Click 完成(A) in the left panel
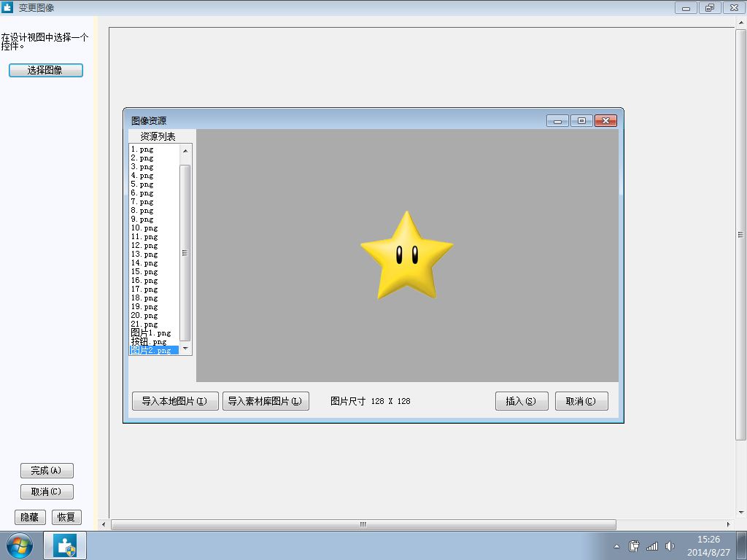The height and width of the screenshot is (560, 747). click(47, 470)
